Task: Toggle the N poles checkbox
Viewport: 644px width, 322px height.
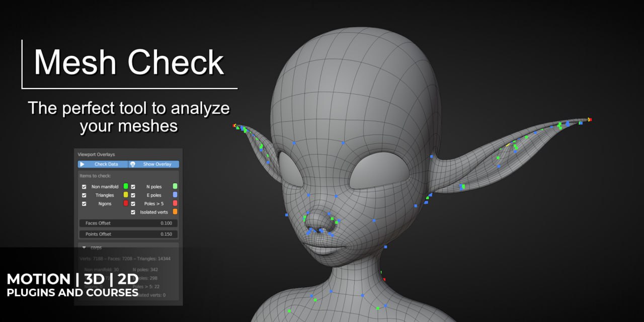Action: [x=133, y=187]
